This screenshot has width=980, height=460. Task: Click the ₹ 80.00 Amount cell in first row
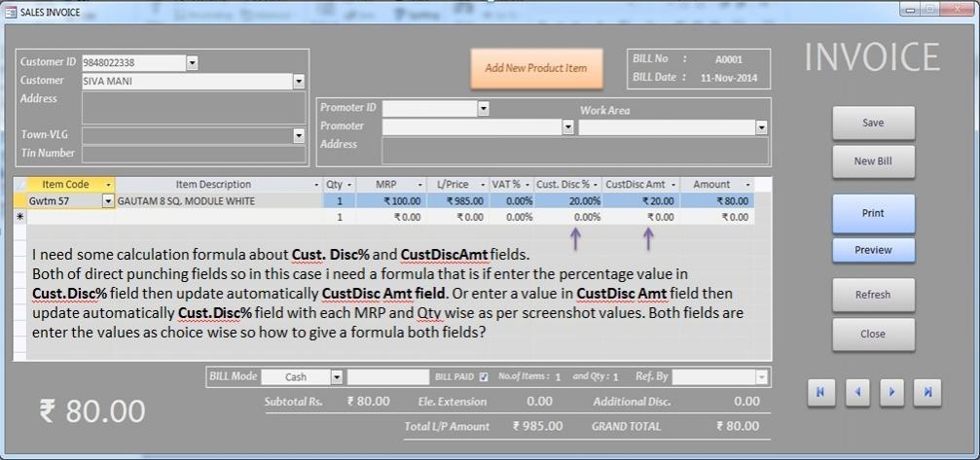pos(717,201)
